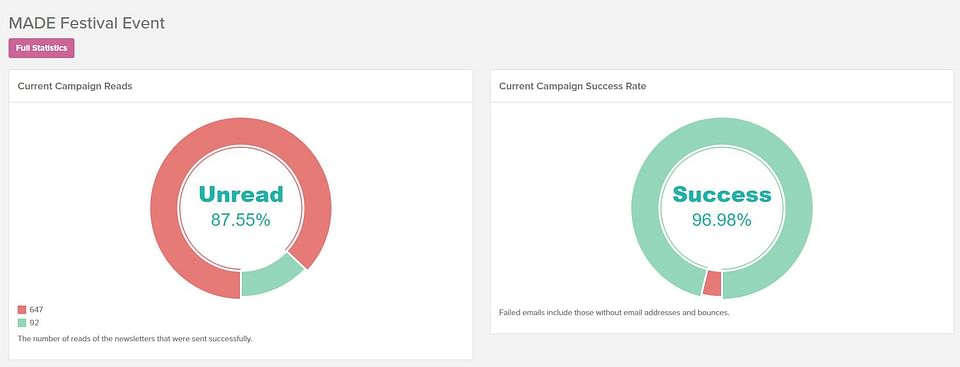Image resolution: width=960 pixels, height=367 pixels.
Task: Click the 647 legend label
Action: (x=36, y=310)
